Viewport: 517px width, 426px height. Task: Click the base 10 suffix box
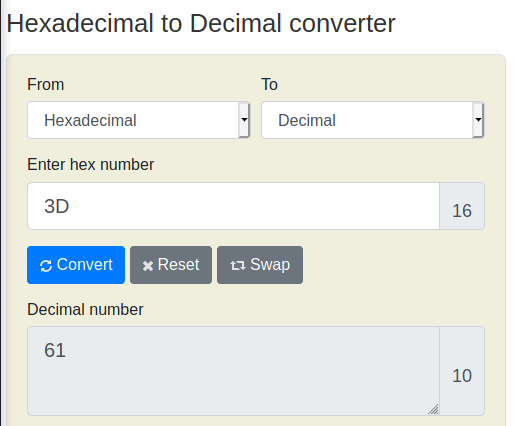462,371
